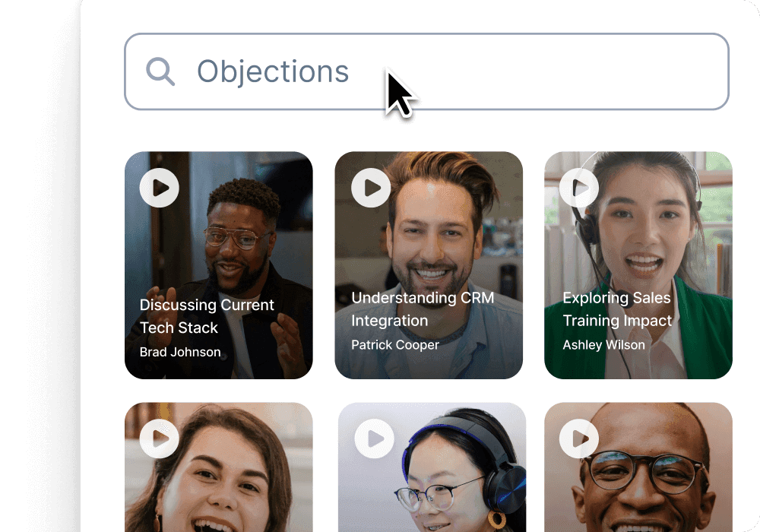Play the Understanding CRM Integration video
The height and width of the screenshot is (532, 760).
point(370,188)
